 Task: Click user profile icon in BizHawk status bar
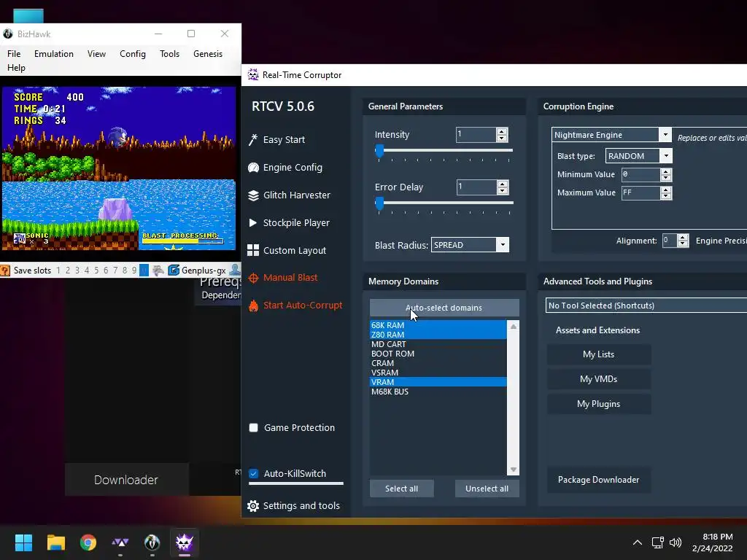236,271
